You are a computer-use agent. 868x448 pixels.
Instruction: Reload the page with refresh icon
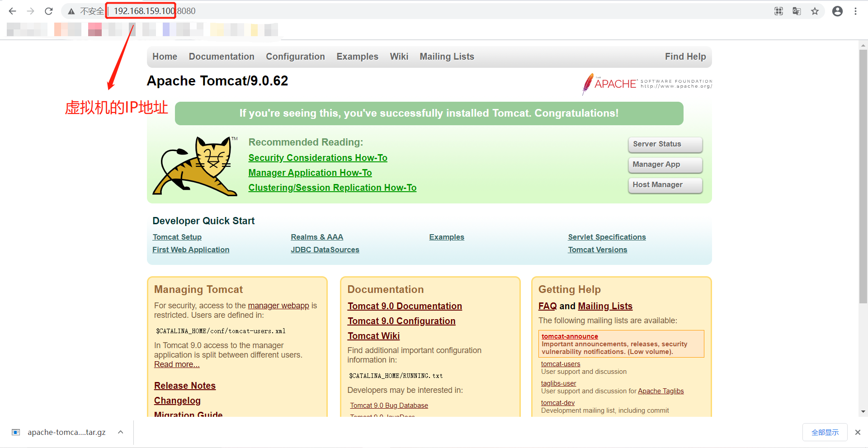click(49, 11)
